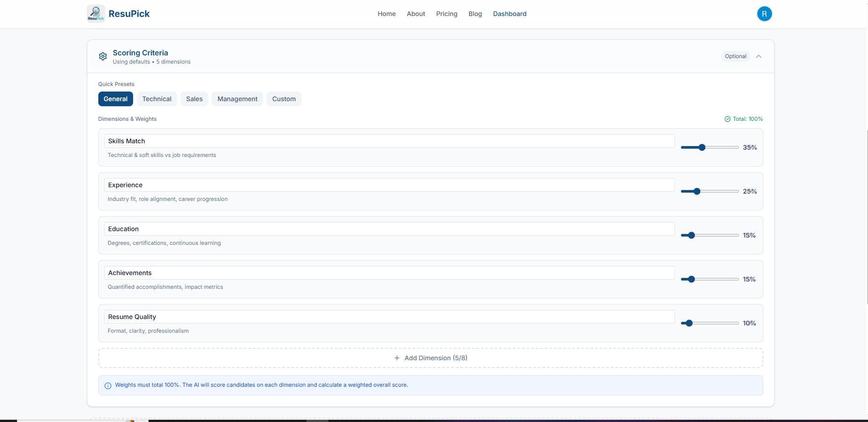Click the green Total 100% check icon
Image resolution: width=868 pixels, height=422 pixels.
click(x=727, y=119)
